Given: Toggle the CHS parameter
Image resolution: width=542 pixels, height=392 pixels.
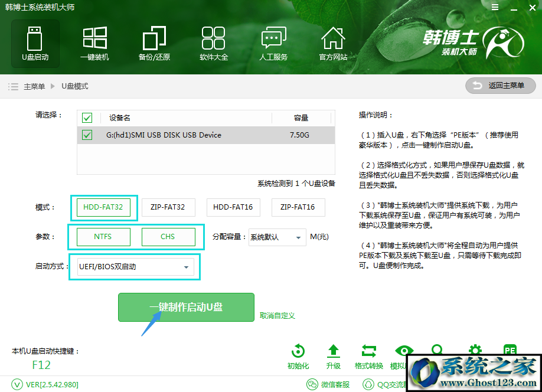Looking at the screenshot, I should point(168,237).
